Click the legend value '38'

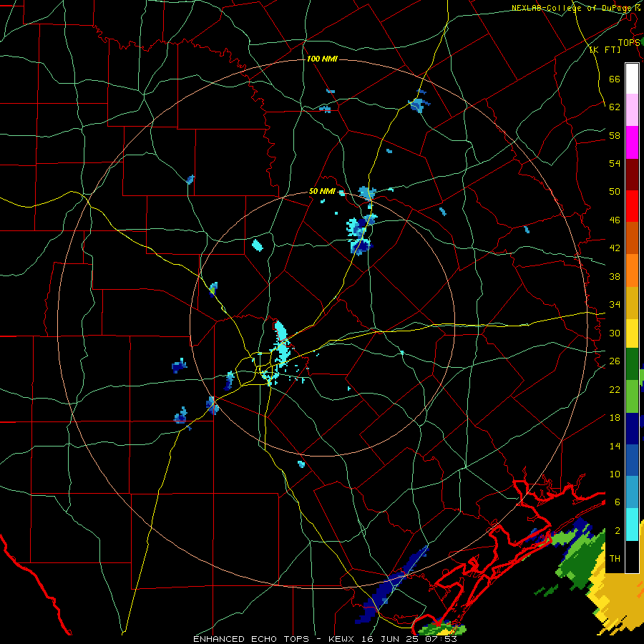tap(615, 277)
